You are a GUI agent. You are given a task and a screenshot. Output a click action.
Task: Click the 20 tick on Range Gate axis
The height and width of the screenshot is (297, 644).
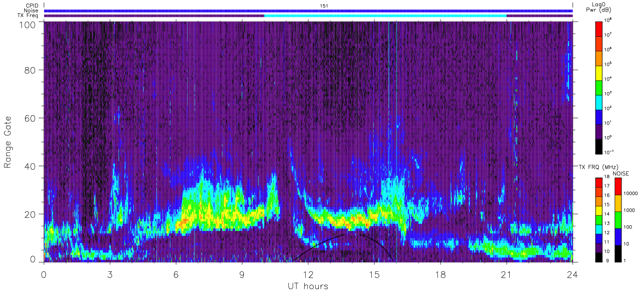30,214
